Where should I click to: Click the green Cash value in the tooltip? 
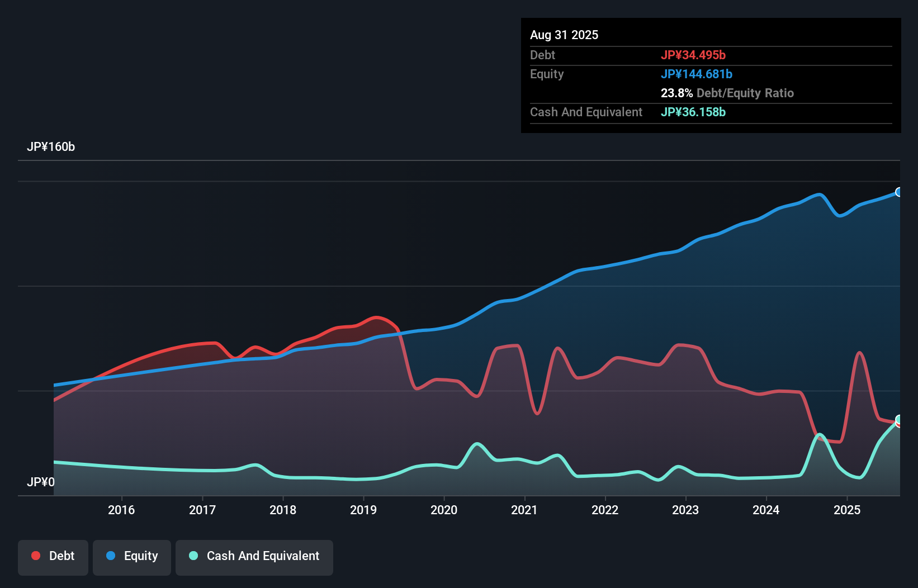pos(693,112)
